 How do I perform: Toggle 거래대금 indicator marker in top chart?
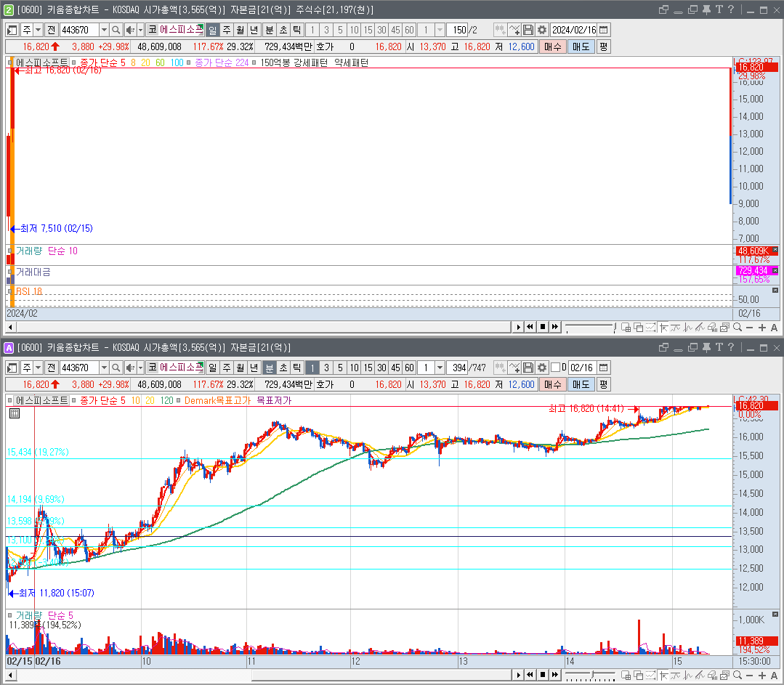10,272
